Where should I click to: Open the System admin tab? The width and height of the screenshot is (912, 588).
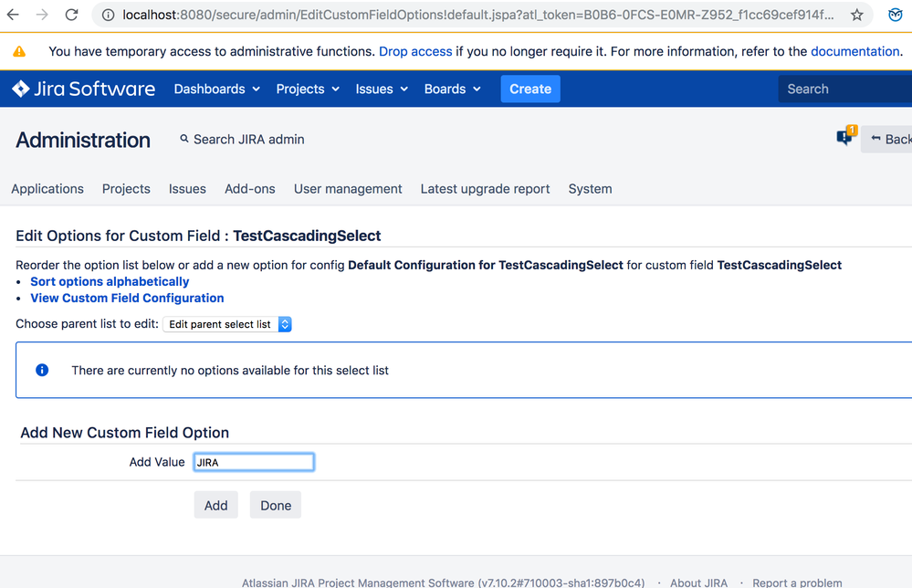point(590,189)
